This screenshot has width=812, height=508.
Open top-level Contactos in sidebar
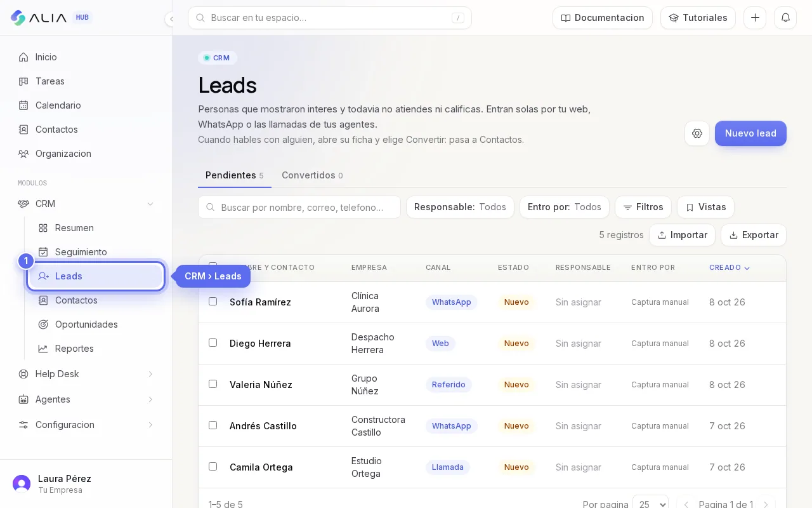(x=86, y=130)
